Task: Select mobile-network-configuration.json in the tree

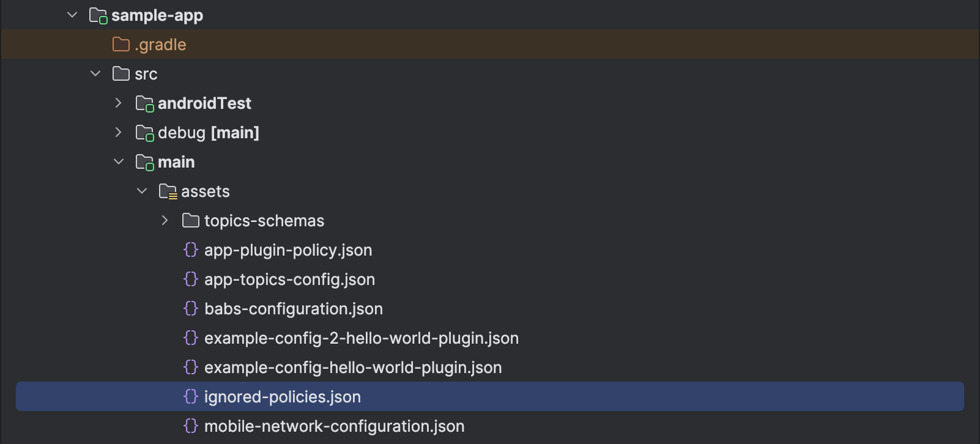Action: pyautogui.click(x=334, y=426)
